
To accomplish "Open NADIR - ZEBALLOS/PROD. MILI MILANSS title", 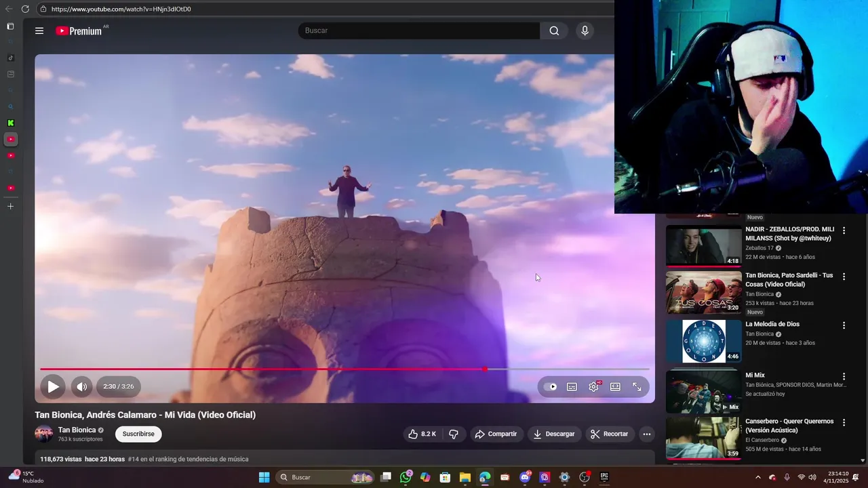I will point(790,234).
